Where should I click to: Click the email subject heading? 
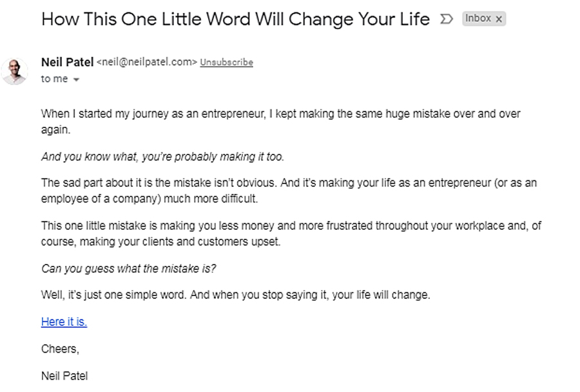[x=235, y=19]
